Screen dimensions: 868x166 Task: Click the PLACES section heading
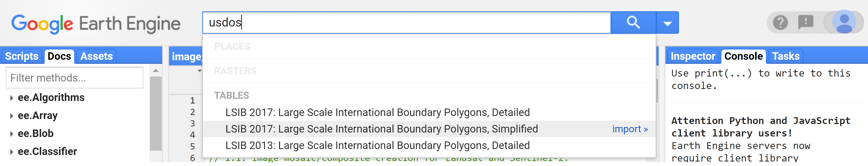pos(232,46)
